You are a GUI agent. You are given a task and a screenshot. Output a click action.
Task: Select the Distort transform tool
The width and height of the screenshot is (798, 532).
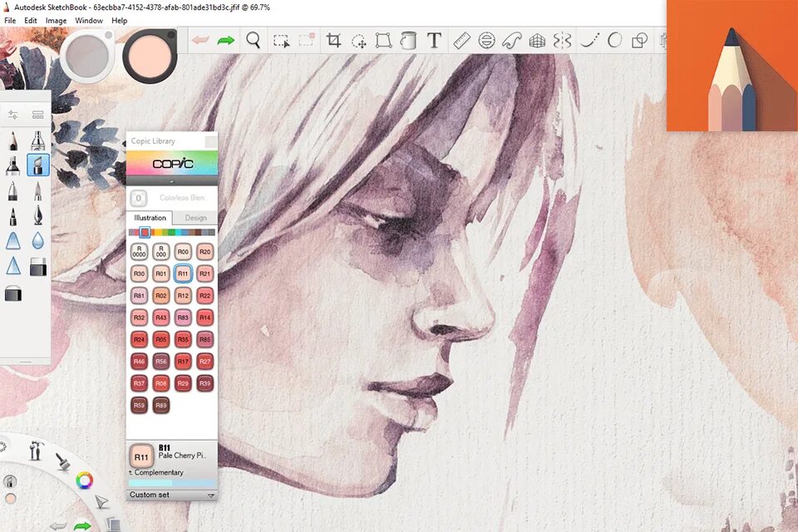coord(383,40)
